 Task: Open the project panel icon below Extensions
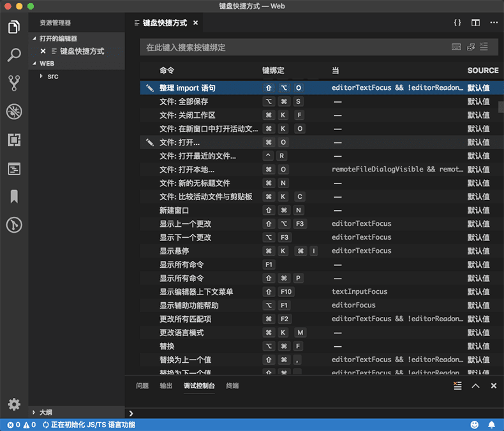(x=14, y=168)
